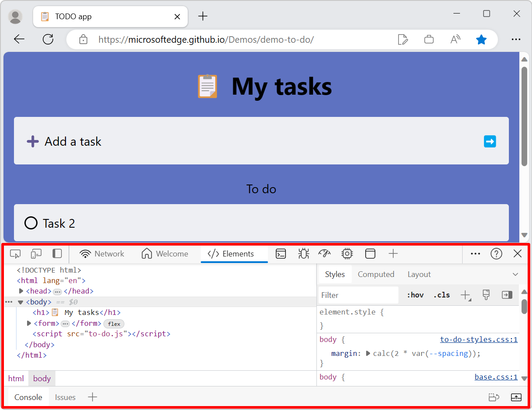The width and height of the screenshot is (532, 410).
Task: Click the Add a task button
Action: pyautogui.click(x=72, y=141)
